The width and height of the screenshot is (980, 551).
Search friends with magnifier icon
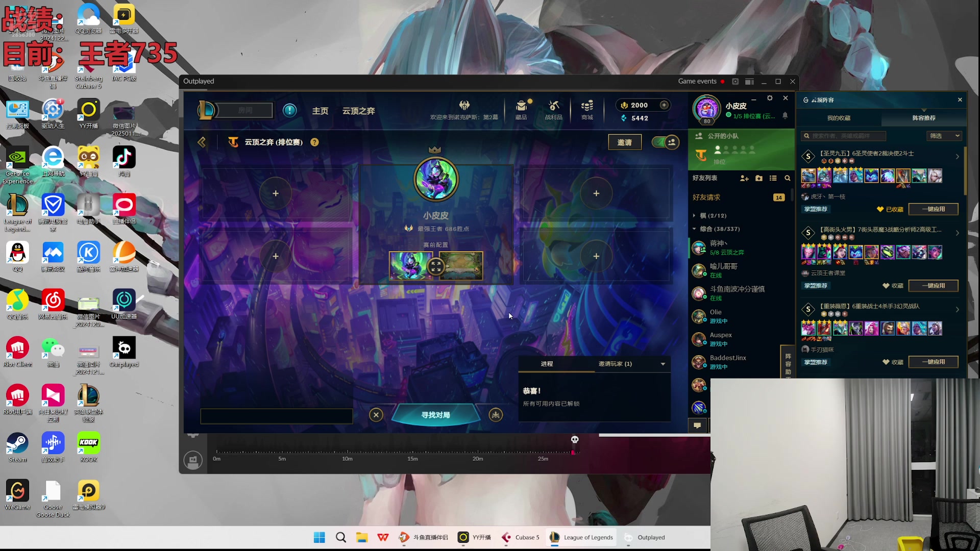[788, 178]
